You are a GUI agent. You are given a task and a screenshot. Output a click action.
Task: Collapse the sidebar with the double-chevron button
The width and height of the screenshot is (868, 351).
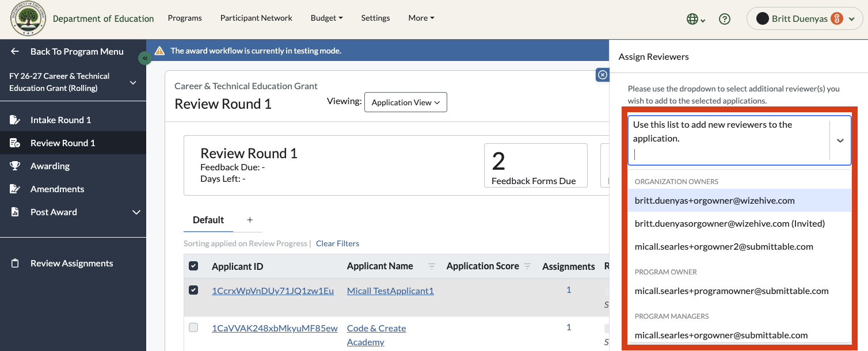(x=145, y=58)
